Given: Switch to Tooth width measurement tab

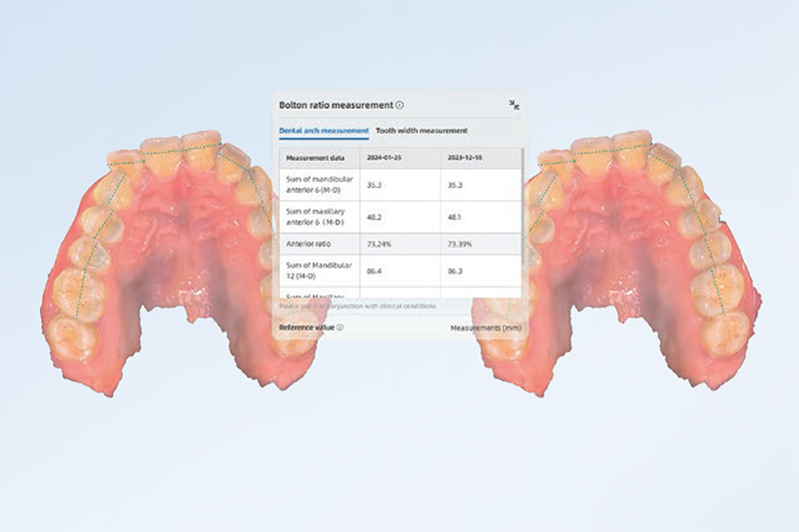Looking at the screenshot, I should point(420,131).
